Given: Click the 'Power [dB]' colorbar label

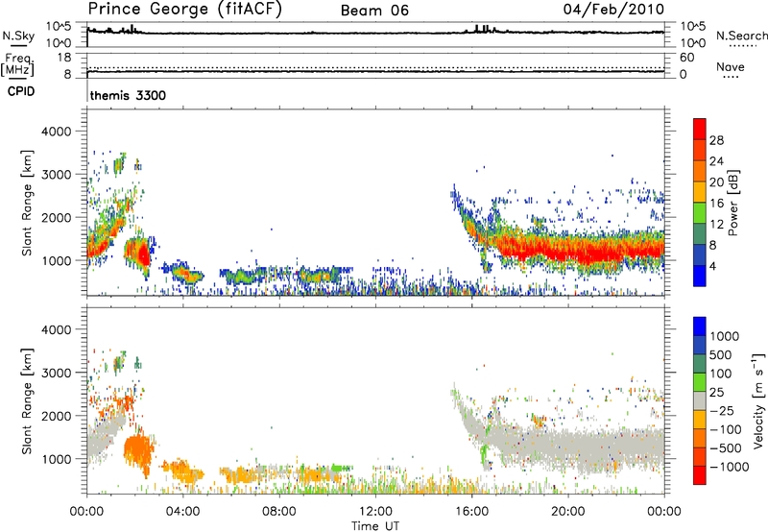Looking at the screenshot, I should point(732,203).
